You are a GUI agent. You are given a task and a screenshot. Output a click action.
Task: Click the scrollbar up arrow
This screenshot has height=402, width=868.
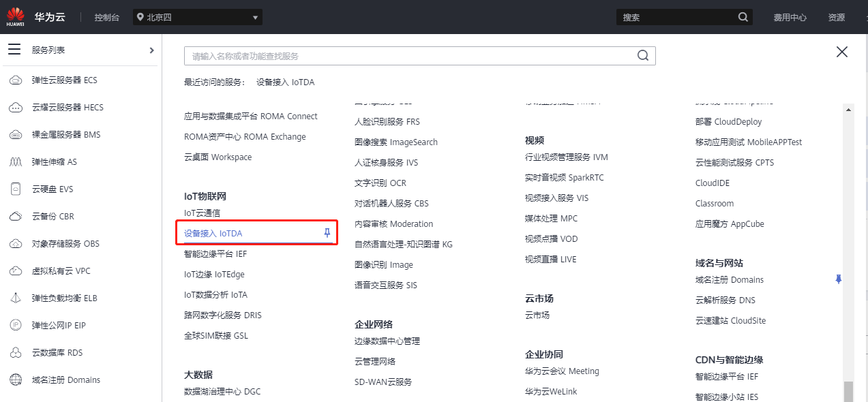pyautogui.click(x=848, y=108)
